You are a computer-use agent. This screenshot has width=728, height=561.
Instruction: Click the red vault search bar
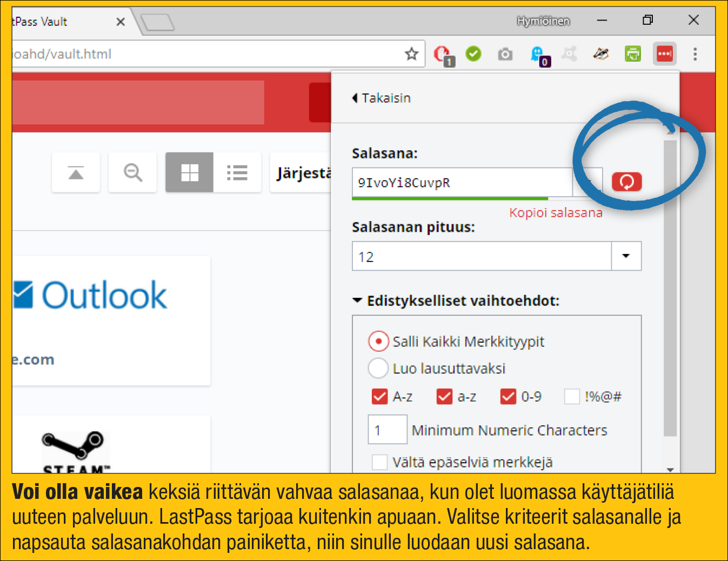point(138,103)
